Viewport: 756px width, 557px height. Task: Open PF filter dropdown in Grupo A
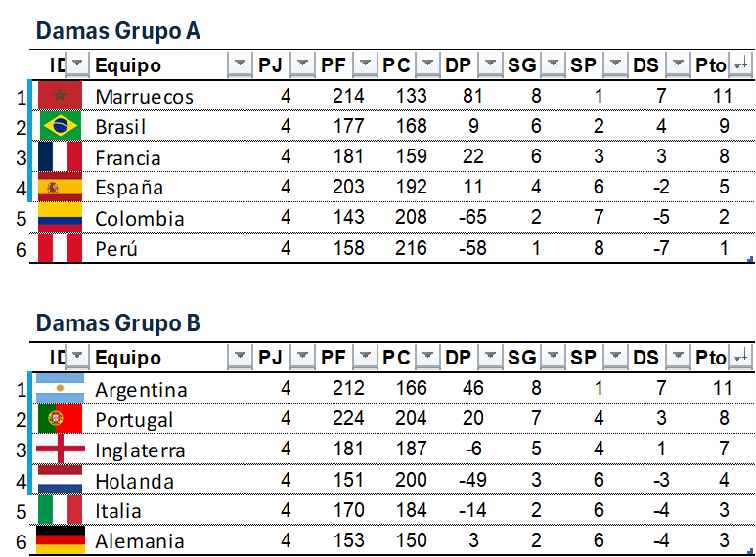tap(365, 65)
